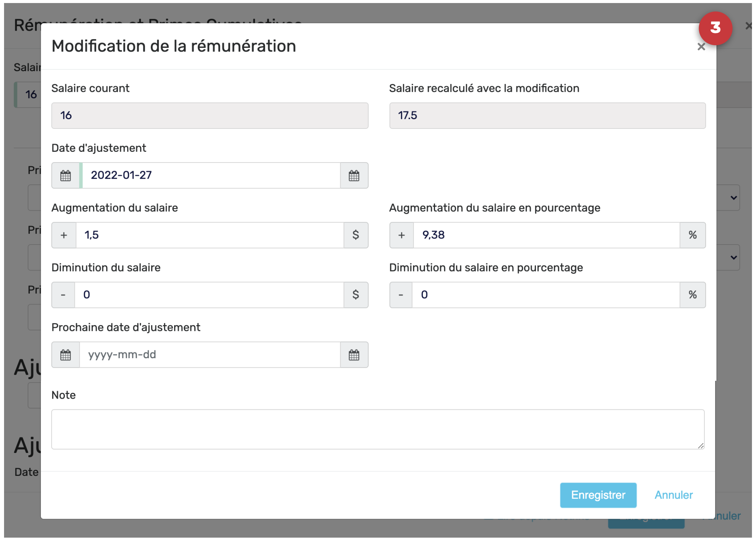Click the Diminution du salaire en pourcentage field
This screenshot has height=541, width=756.
pos(545,295)
